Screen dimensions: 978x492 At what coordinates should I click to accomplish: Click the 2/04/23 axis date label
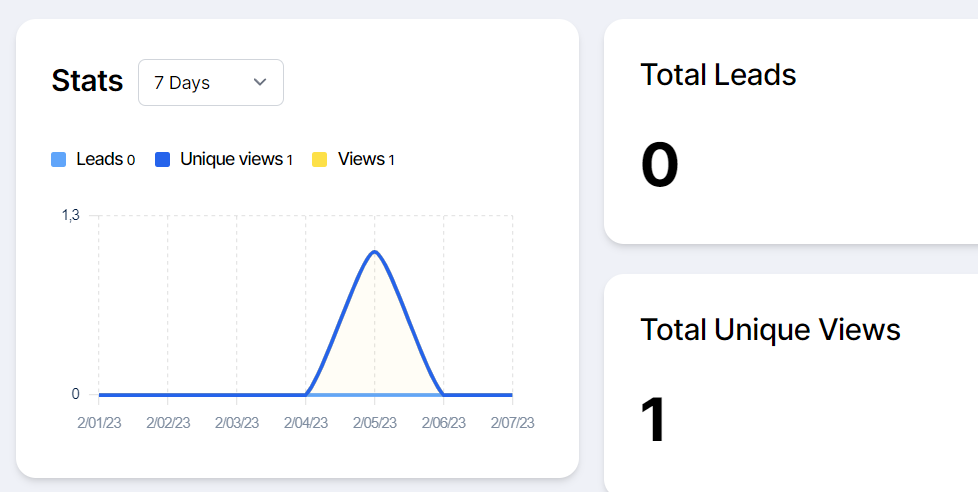coord(306,423)
